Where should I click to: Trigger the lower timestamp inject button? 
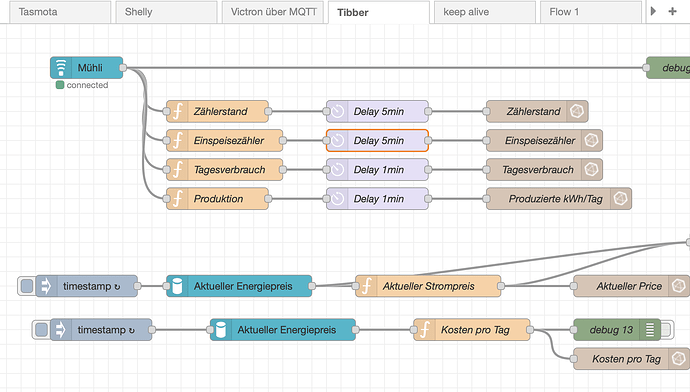click(x=41, y=330)
